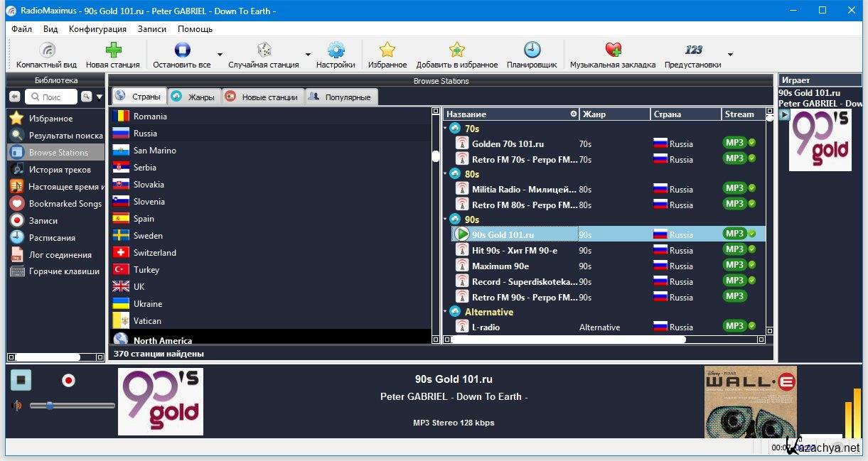
Task: Open the Presets dropdown arrow
Action: [x=729, y=55]
